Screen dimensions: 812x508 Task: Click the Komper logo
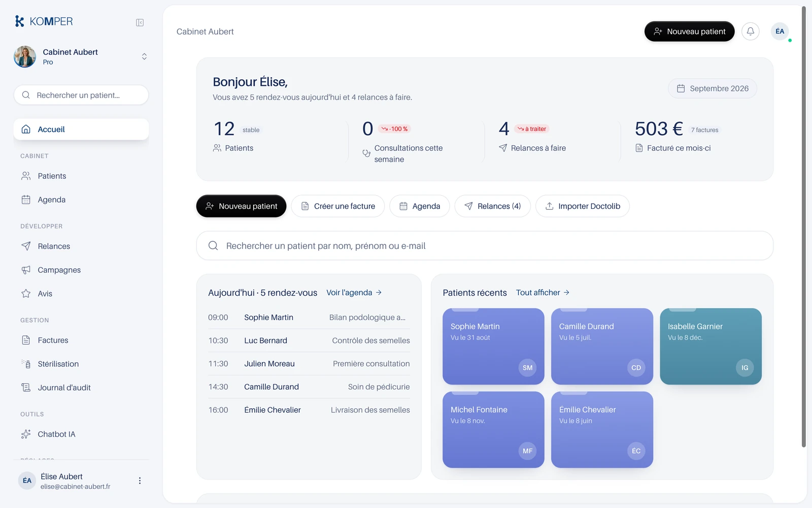[44, 21]
